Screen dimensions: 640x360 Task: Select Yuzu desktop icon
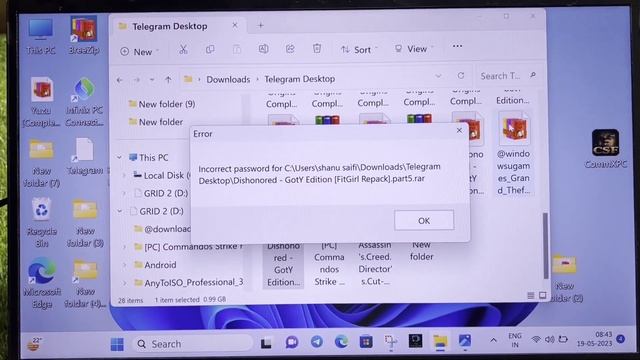point(41,102)
